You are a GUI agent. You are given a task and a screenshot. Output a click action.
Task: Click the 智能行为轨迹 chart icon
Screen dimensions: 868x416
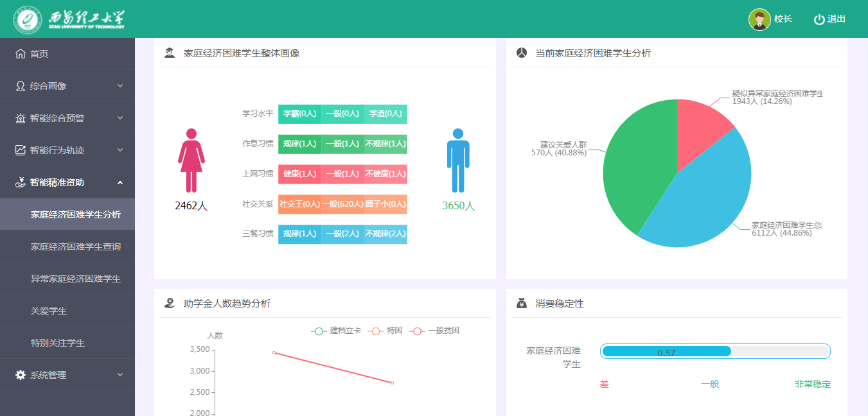(x=21, y=150)
